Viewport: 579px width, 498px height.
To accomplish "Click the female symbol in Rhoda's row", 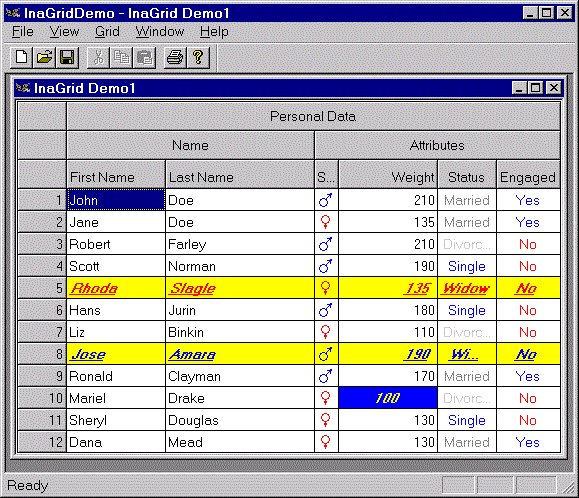I will point(325,288).
